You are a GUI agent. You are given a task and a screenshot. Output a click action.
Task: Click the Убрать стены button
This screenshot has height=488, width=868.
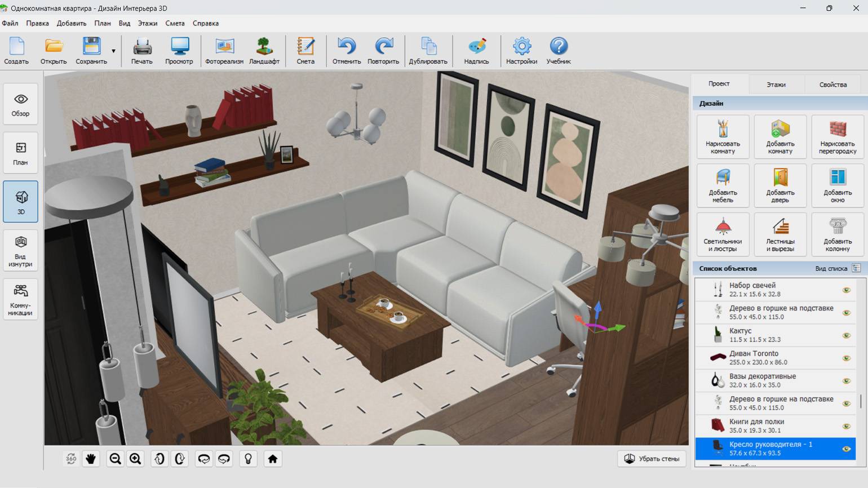(652, 459)
